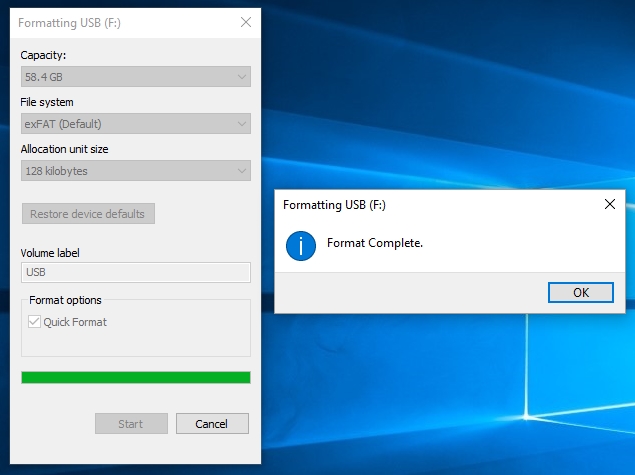The width and height of the screenshot is (635, 475).
Task: Click the Volume label caption text
Action: click(50, 253)
